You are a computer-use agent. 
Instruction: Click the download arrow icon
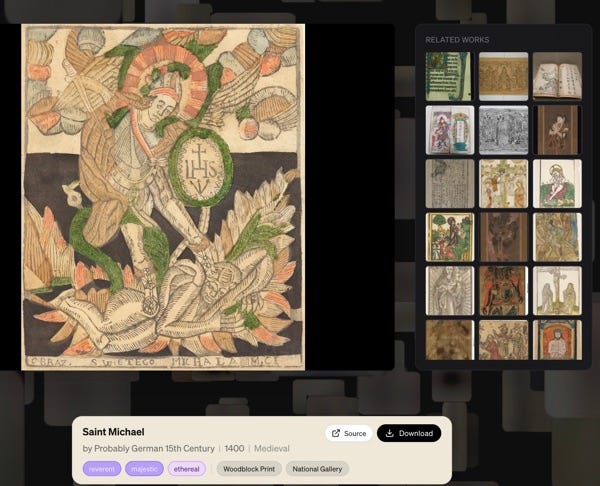[390, 433]
